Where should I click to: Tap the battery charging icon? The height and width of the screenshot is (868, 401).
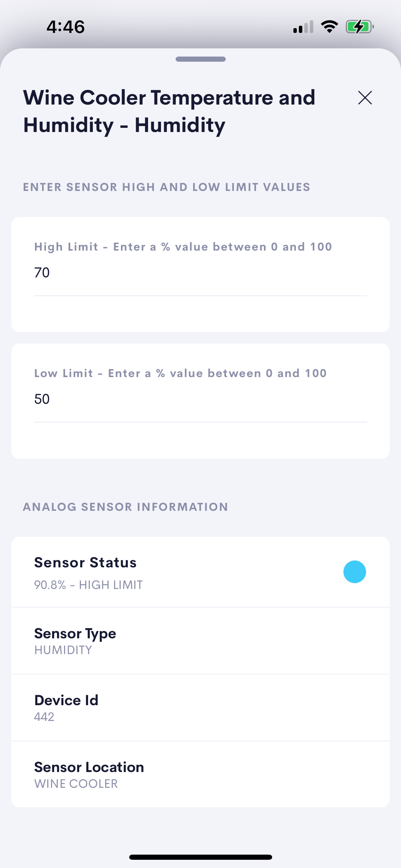coord(359,27)
